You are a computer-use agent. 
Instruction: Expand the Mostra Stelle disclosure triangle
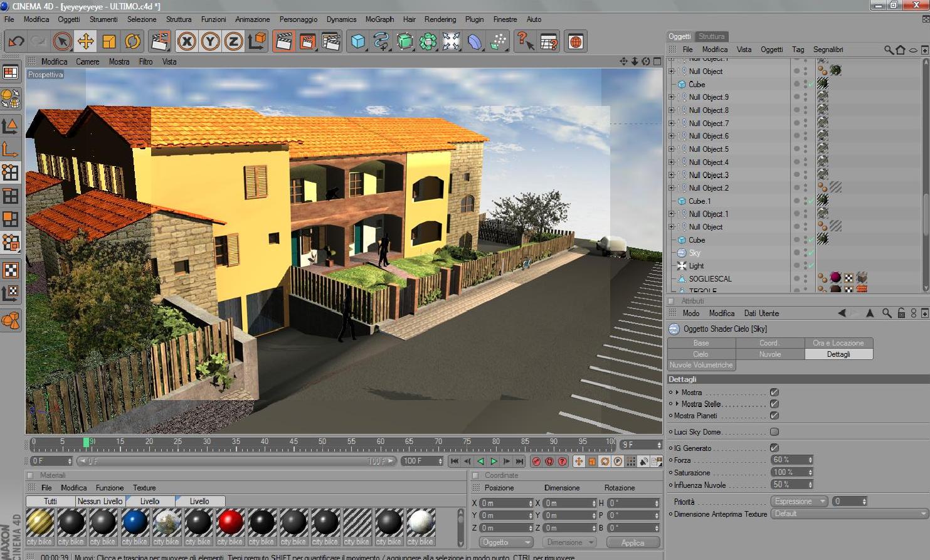click(677, 404)
